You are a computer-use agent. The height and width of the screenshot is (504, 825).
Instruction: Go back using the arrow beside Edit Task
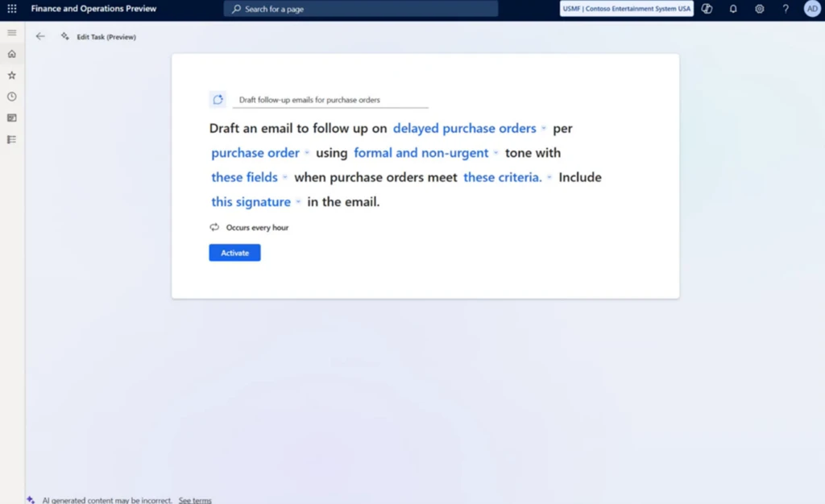(x=40, y=36)
